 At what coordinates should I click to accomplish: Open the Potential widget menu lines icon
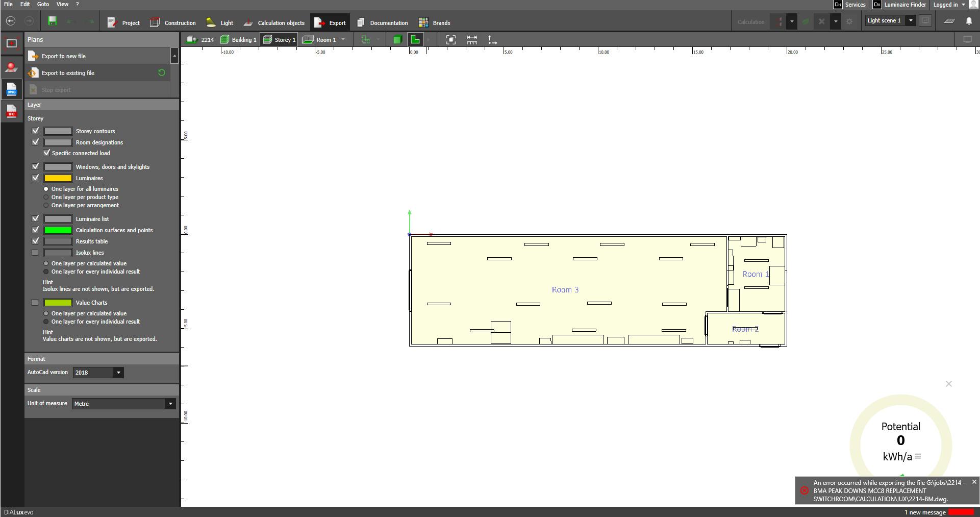tap(918, 457)
